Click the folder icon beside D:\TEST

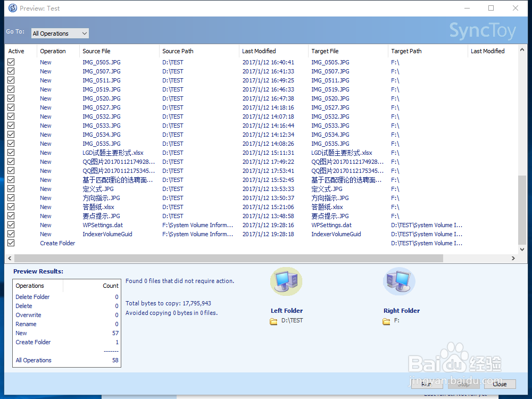273,321
